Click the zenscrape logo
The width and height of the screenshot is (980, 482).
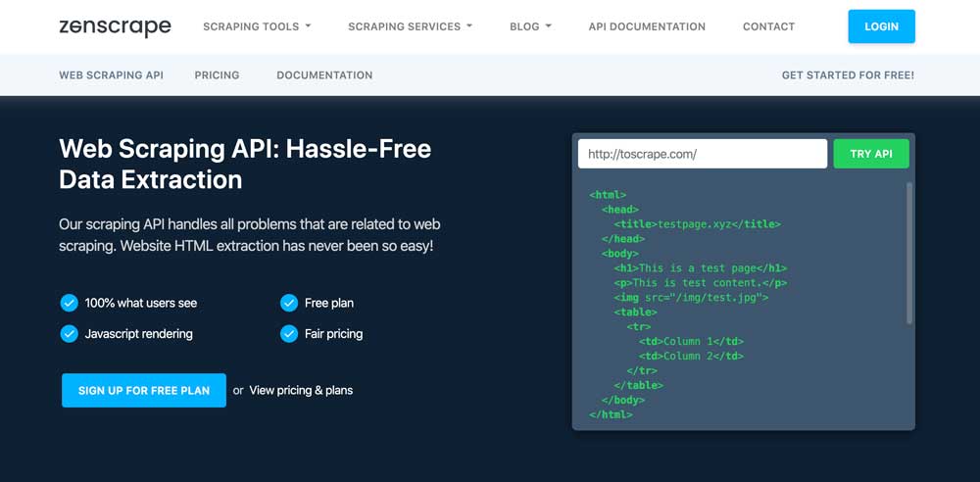tap(115, 26)
